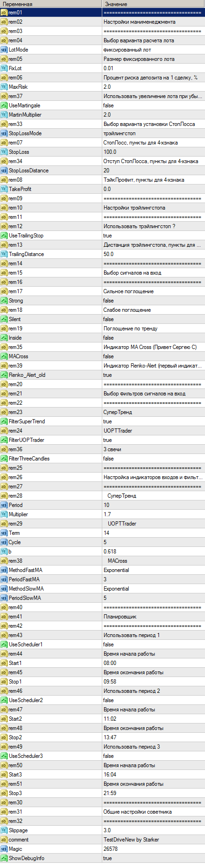Image resolution: width=205 pixels, height=868 pixels.
Task: Select the PeriodFastMA value 3
Action: [x=105, y=579]
